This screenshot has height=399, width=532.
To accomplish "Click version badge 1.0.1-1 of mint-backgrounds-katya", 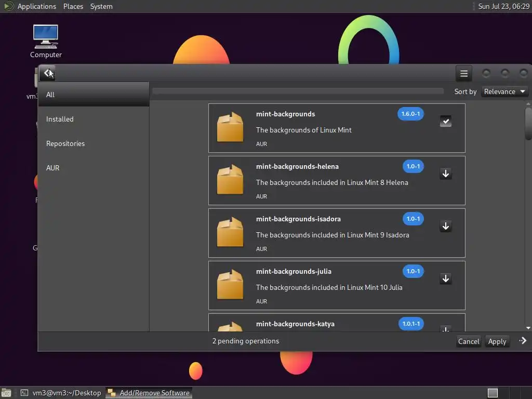I will tap(411, 324).
